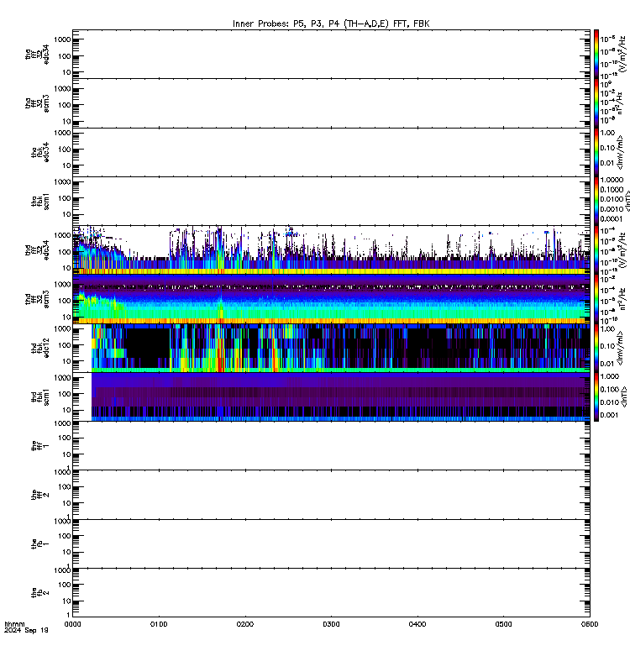The height and width of the screenshot is (672, 630).
Task: Click inside the thd fff scm3 spectrogram
Action: 331,299
